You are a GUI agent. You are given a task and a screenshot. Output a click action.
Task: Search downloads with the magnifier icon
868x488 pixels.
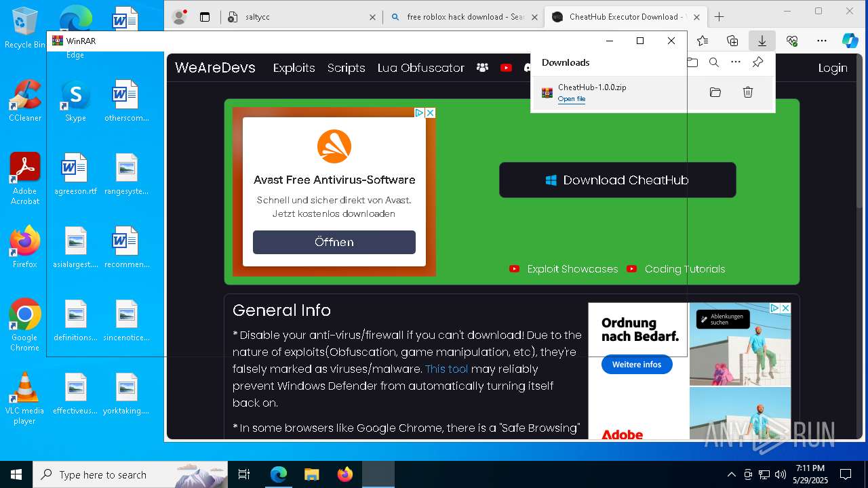click(714, 62)
